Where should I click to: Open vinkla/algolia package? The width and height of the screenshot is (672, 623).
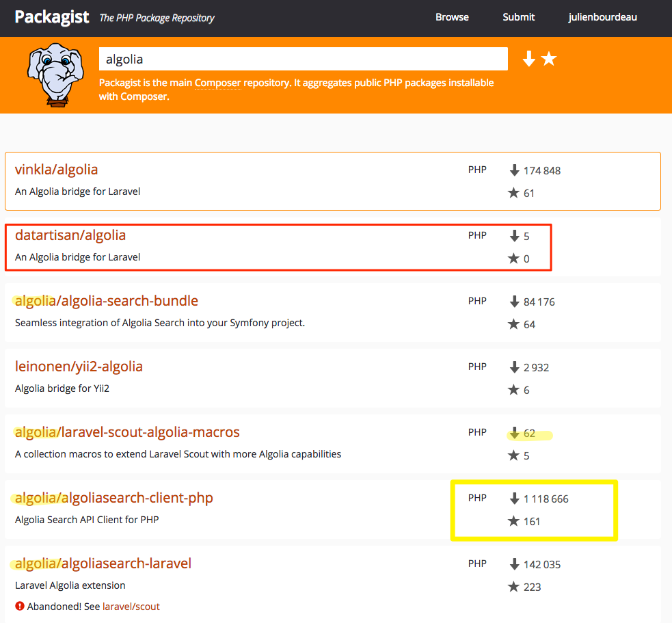click(57, 170)
